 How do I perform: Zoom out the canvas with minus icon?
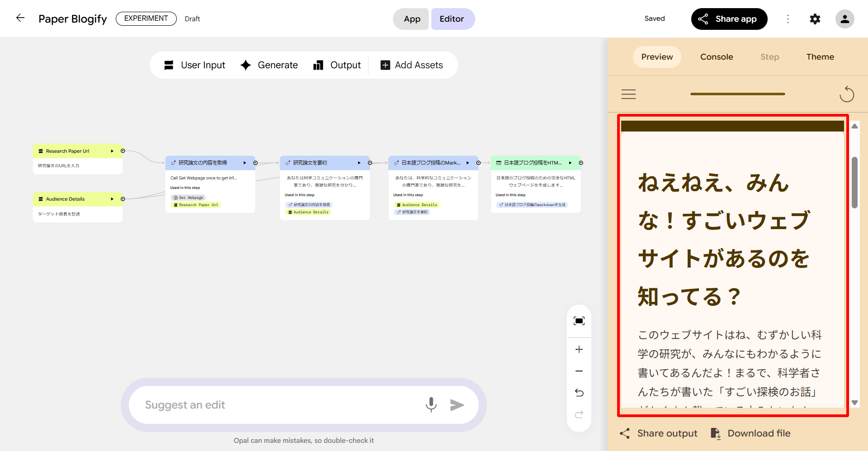point(579,371)
